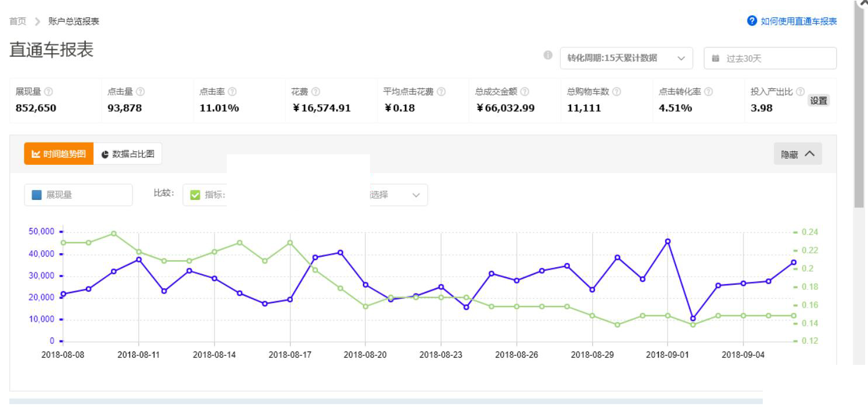Toggle the 指标 comparison checkbox
868x407 pixels.
click(195, 195)
